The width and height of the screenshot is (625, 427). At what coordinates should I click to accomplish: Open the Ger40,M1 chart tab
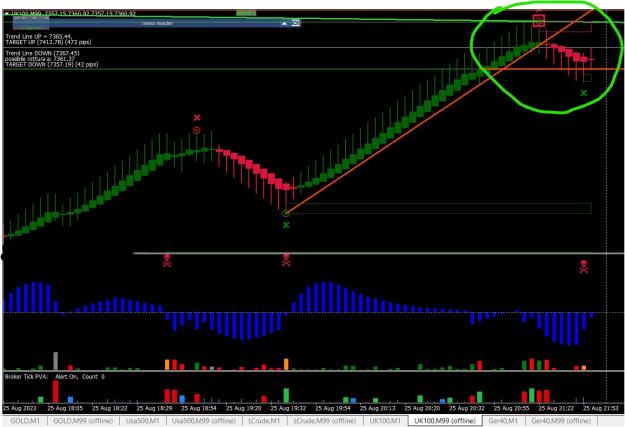(x=503, y=421)
